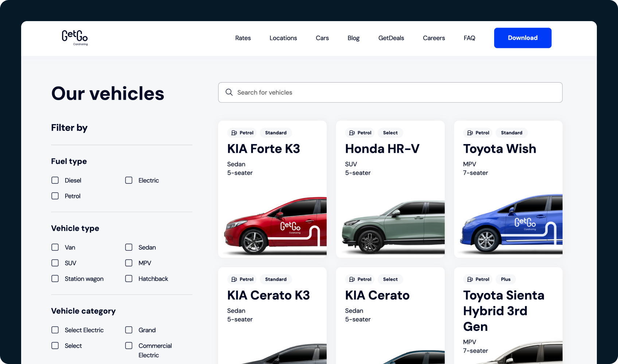Click the fuel pump icon on KIA Cerato K3 card
This screenshot has width=618, height=364.
pyautogui.click(x=234, y=279)
